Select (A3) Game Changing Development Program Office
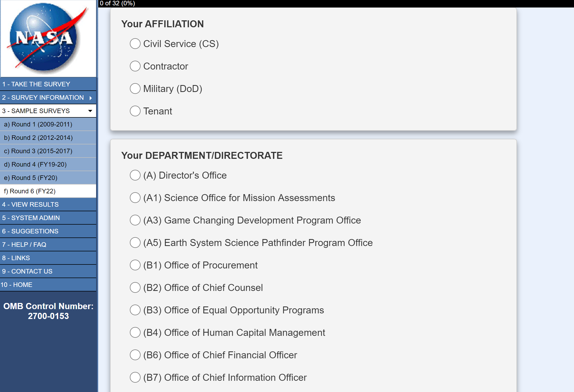The image size is (574, 392). [135, 220]
